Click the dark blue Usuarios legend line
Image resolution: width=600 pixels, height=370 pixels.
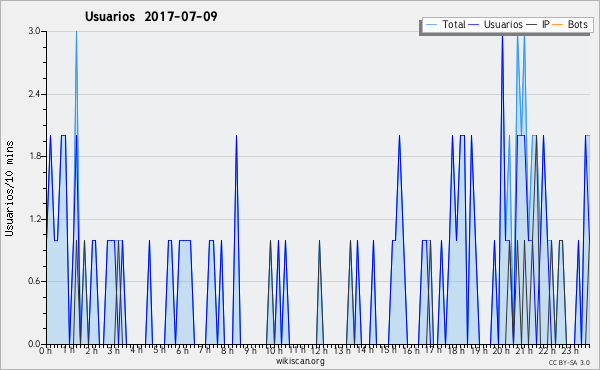tap(474, 25)
